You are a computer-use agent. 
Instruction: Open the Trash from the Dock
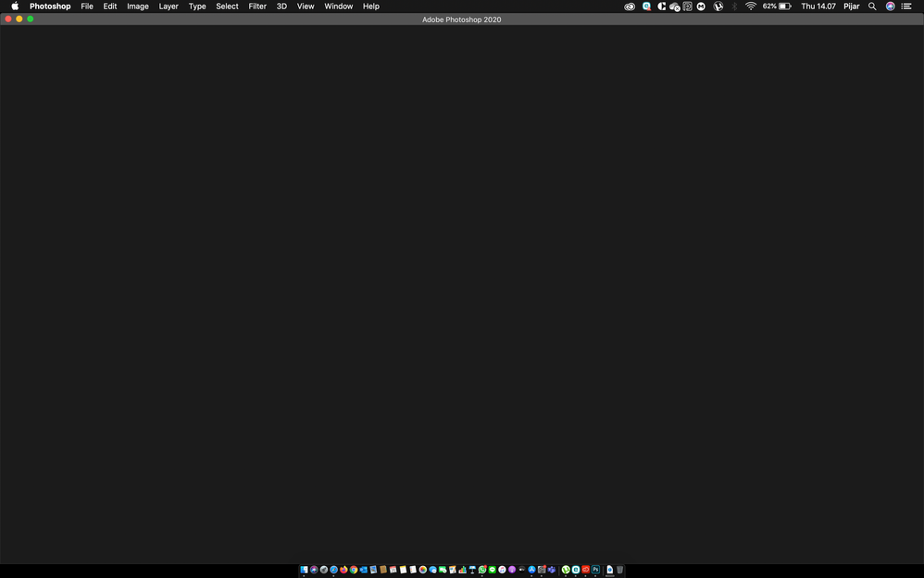[x=619, y=570]
